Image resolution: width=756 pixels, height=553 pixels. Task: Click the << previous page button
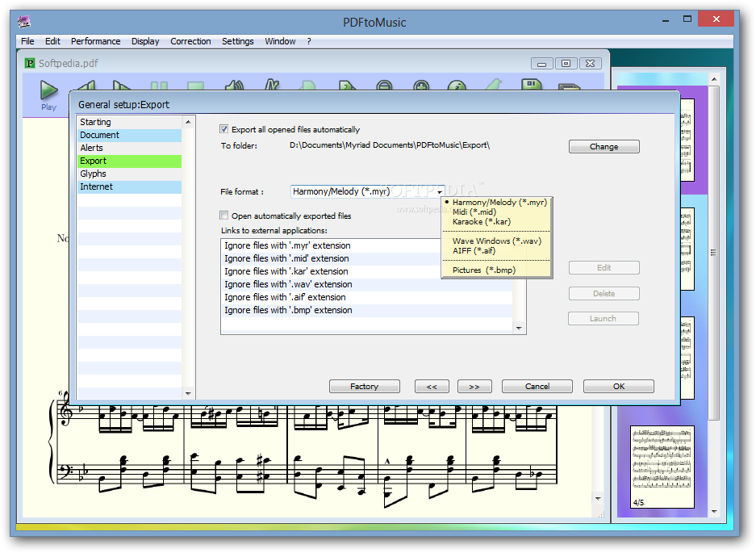click(432, 386)
